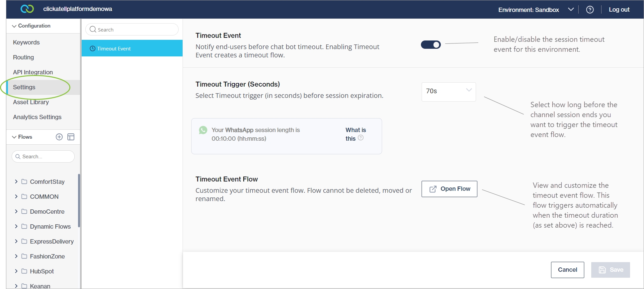Image resolution: width=644 pixels, height=289 pixels.
Task: Collapse the Flows section
Action: tap(14, 137)
